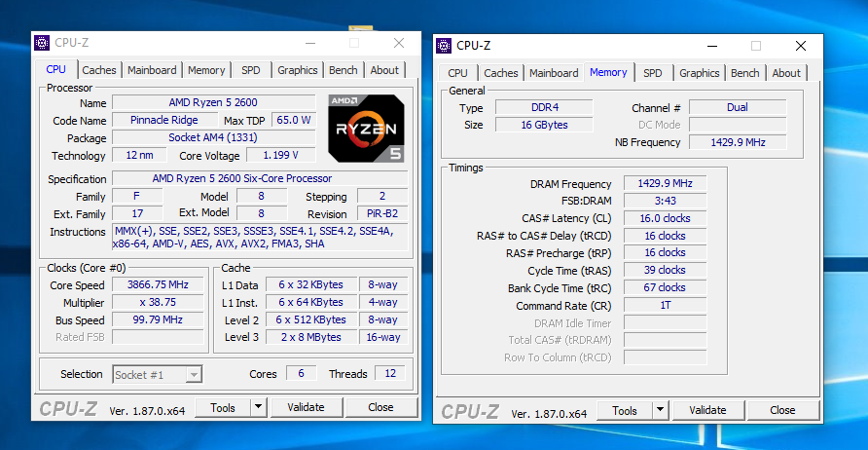The image size is (868, 450).
Task: Open Graphics tab in left CPU-Z window
Action: pos(297,70)
